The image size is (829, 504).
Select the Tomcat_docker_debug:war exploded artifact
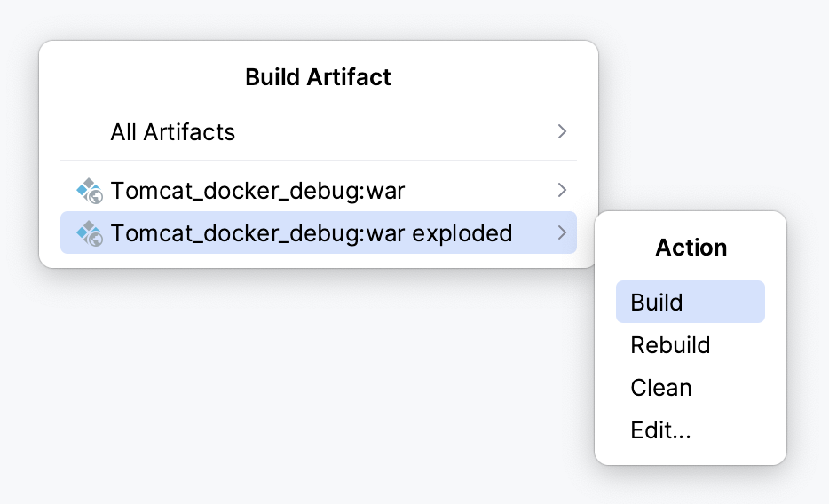point(312,232)
